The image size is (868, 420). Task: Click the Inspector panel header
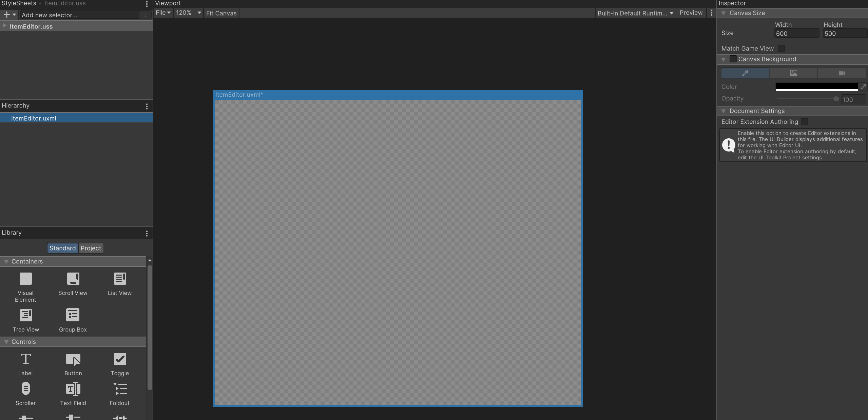click(x=732, y=3)
